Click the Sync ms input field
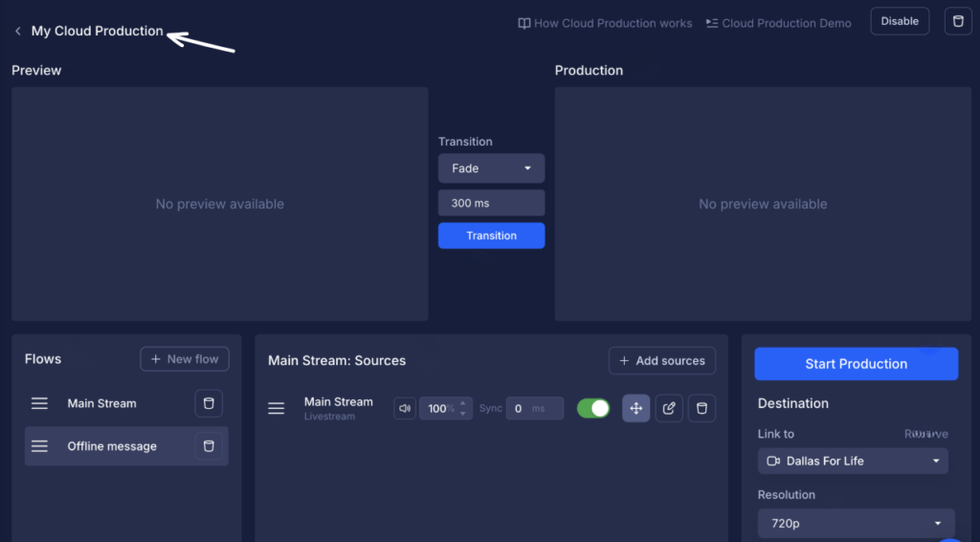 pos(534,408)
